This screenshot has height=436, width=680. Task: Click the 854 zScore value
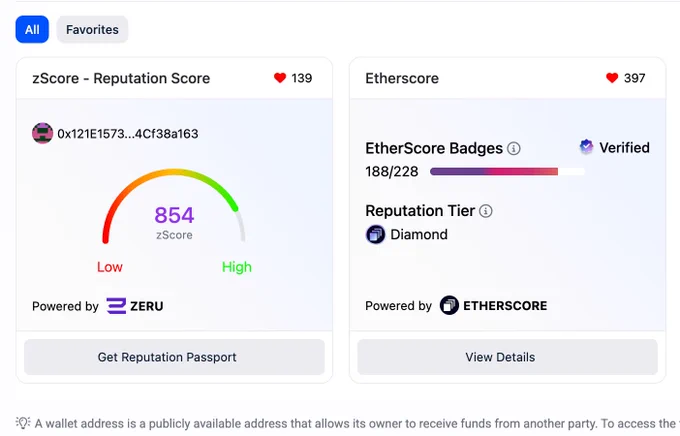(174, 215)
